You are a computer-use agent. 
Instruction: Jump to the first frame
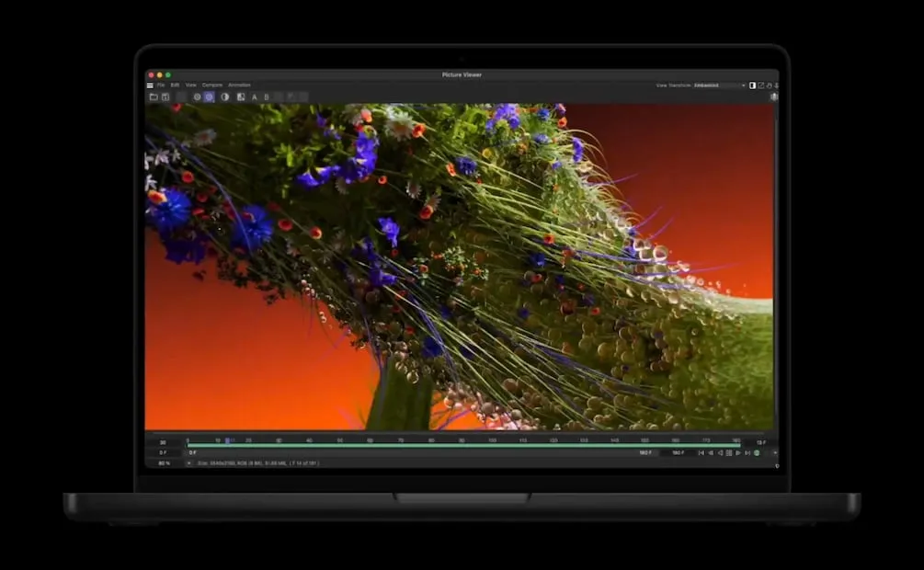(701, 452)
